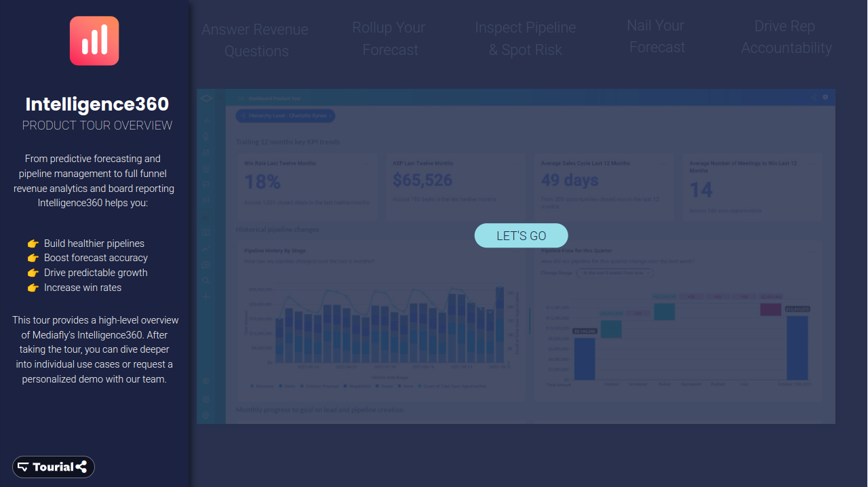
Task: Click the Discovery legend color dot
Action: point(252,386)
